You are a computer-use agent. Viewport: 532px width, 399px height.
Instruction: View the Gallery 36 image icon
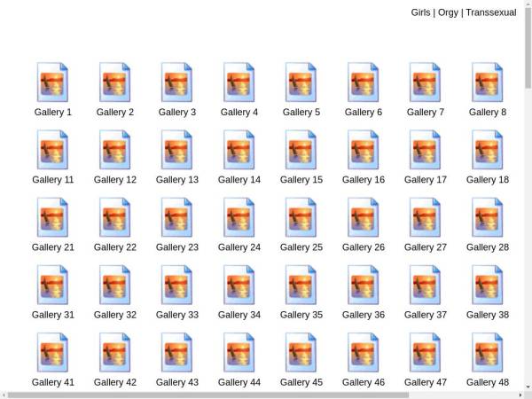pos(363,285)
